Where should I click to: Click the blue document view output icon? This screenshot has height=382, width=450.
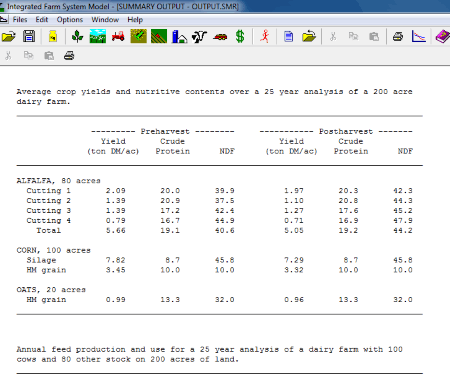pyautogui.click(x=289, y=36)
